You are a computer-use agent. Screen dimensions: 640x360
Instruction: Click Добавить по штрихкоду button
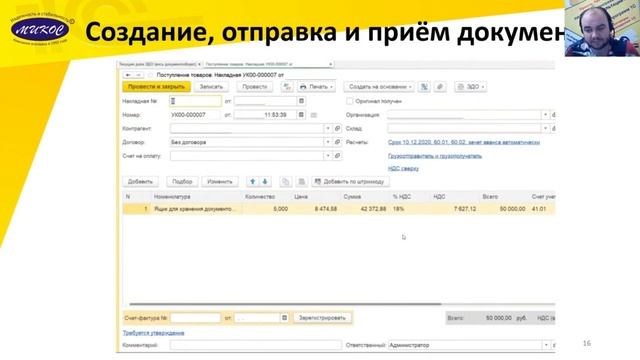coord(350,182)
